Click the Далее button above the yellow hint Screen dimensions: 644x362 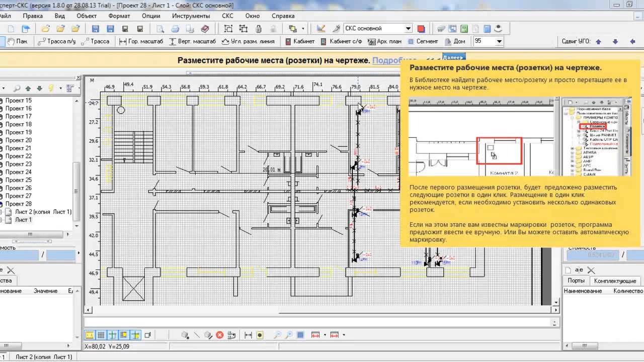click(454, 57)
